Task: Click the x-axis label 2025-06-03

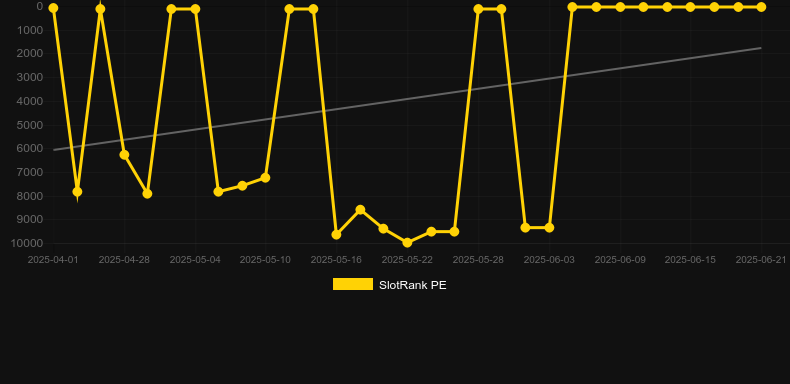Action: pyautogui.click(x=549, y=260)
